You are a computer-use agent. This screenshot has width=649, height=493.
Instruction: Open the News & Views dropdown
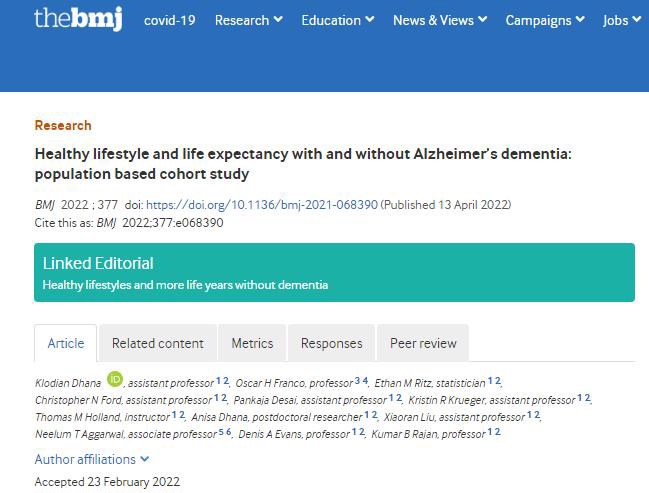tap(440, 20)
